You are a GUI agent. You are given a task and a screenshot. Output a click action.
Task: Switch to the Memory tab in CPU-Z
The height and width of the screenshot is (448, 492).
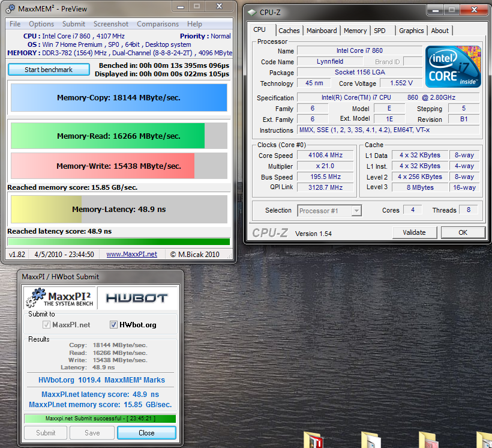pyautogui.click(x=355, y=31)
